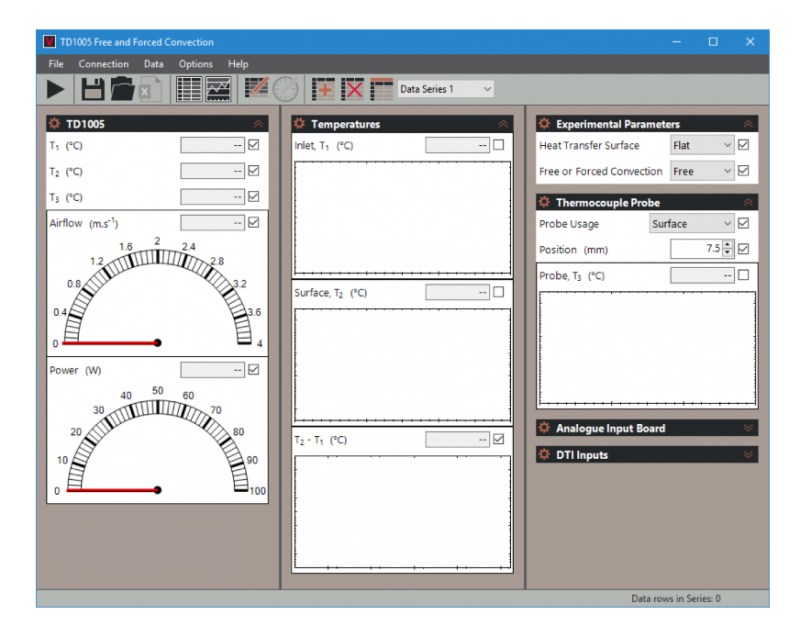Start data acquisition with the play button

tap(56, 89)
